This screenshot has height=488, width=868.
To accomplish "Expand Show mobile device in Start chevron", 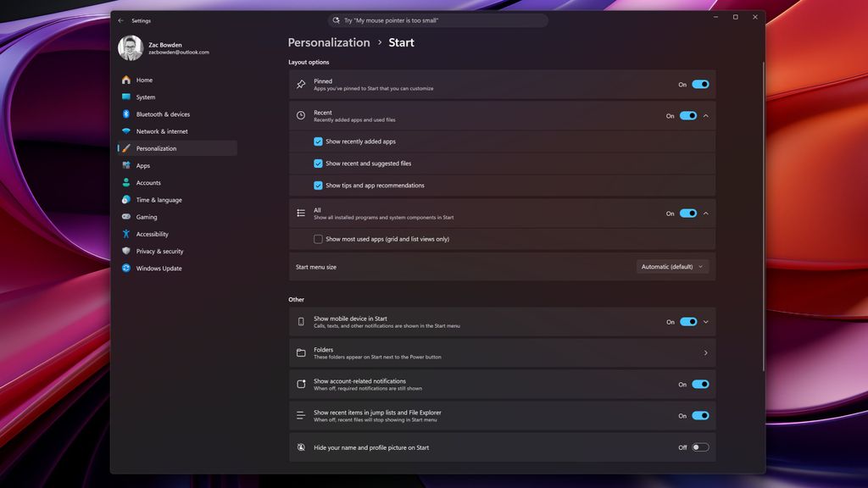I will click(x=706, y=322).
